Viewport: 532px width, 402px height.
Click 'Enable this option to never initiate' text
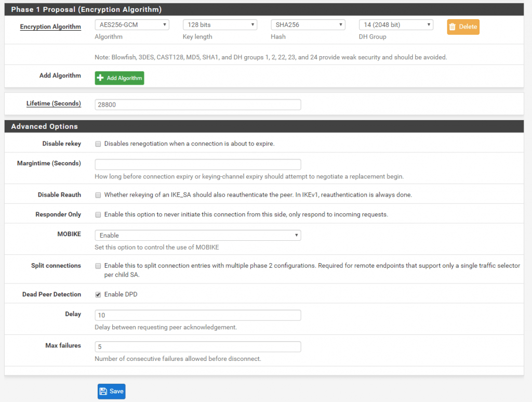(246, 215)
